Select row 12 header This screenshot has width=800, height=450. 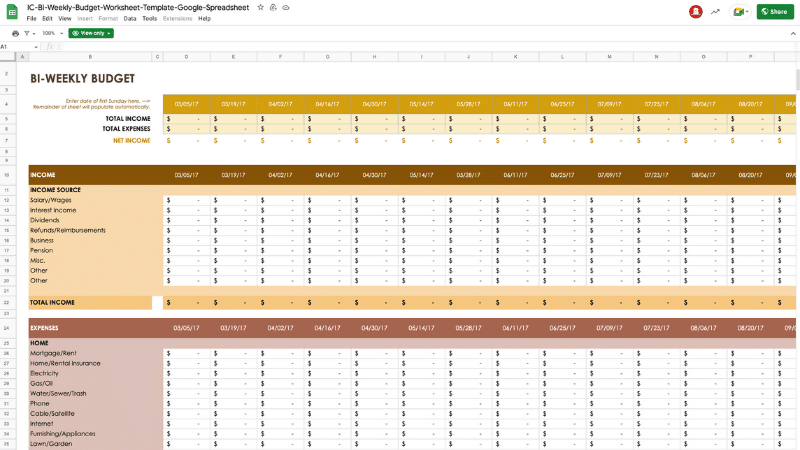click(7, 200)
